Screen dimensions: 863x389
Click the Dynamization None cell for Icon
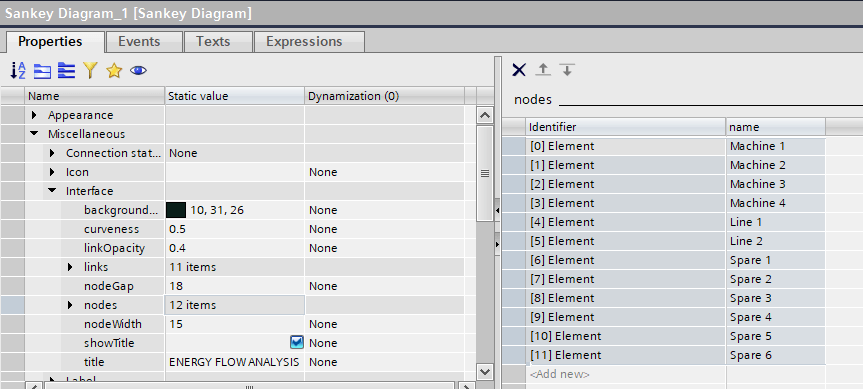(384, 172)
